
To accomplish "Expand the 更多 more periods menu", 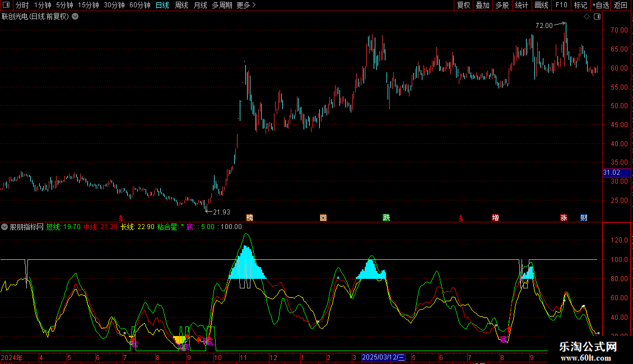I will pos(246,5).
